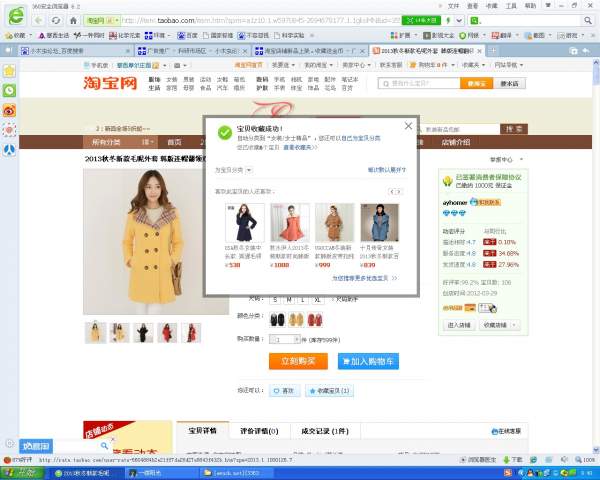Open the 文件 menu

[x=453, y=6]
